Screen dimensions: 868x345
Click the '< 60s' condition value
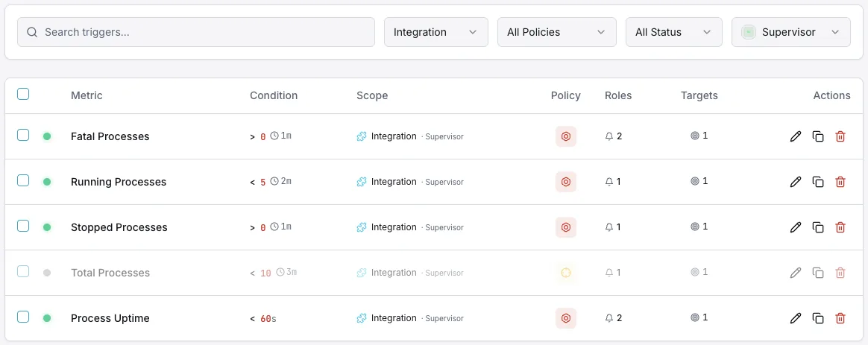pos(263,318)
